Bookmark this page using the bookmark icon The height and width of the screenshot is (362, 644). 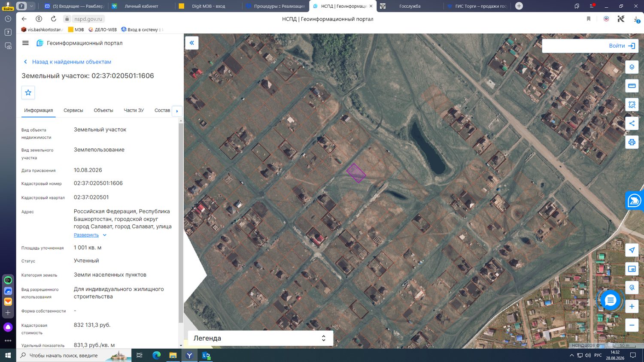(589, 19)
